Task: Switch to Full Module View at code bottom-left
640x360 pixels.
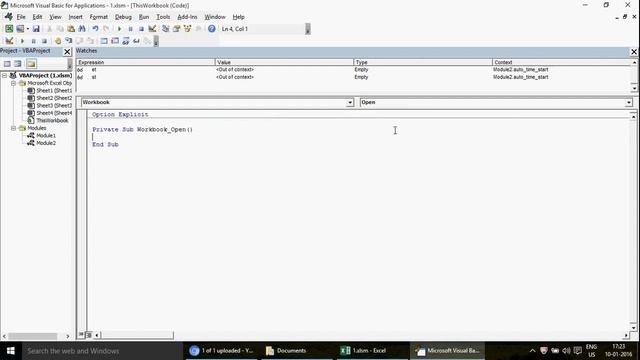Action: [x=88, y=335]
